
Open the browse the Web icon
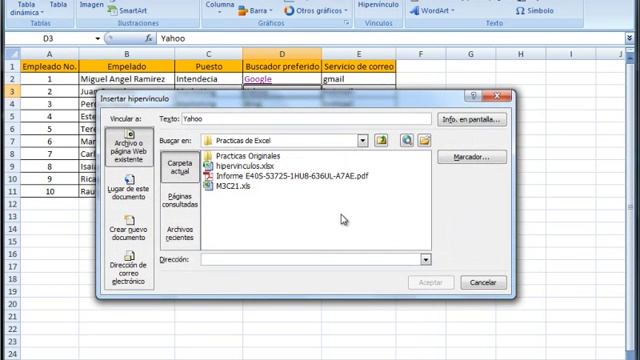407,140
